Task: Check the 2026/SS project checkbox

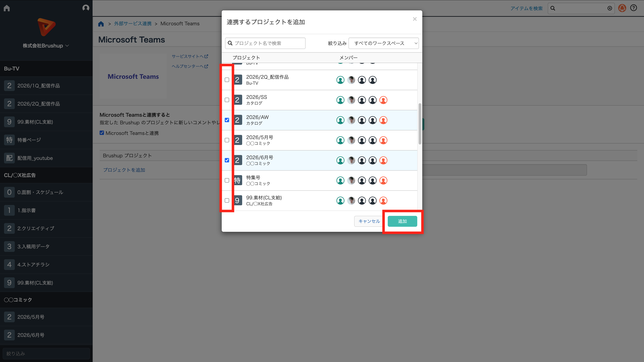Action: pyautogui.click(x=227, y=100)
